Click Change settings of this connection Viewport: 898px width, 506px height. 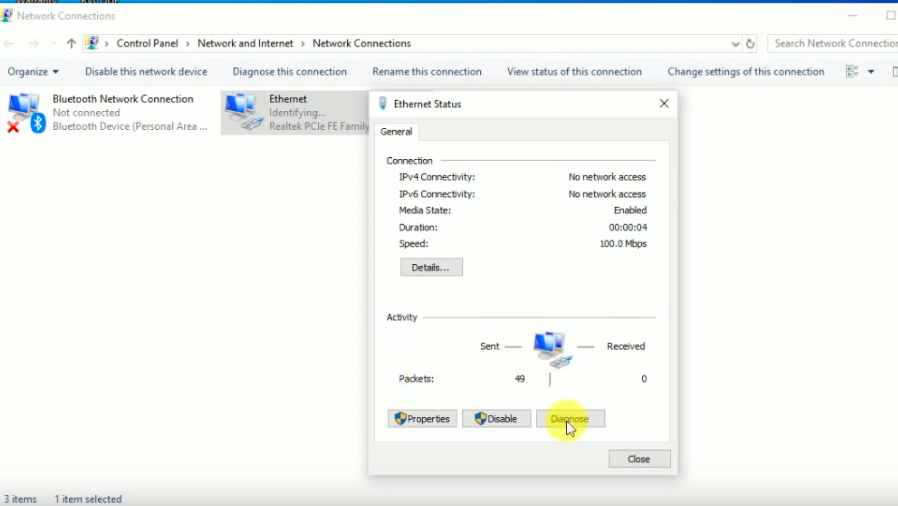click(x=746, y=72)
